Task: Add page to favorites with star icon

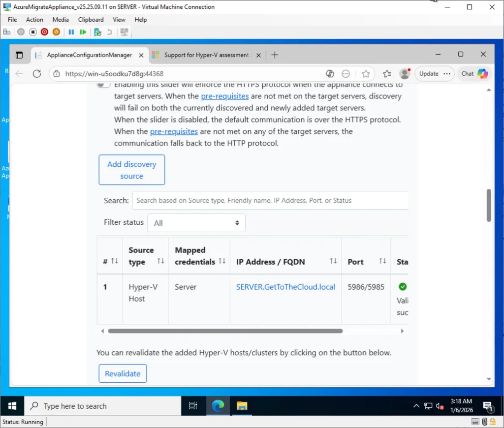Action: (x=366, y=74)
